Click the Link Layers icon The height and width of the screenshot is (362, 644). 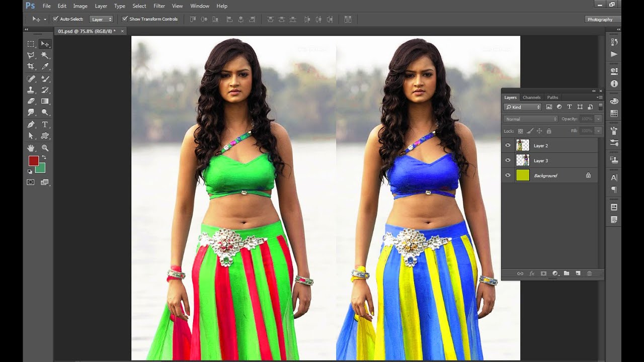pyautogui.click(x=520, y=274)
